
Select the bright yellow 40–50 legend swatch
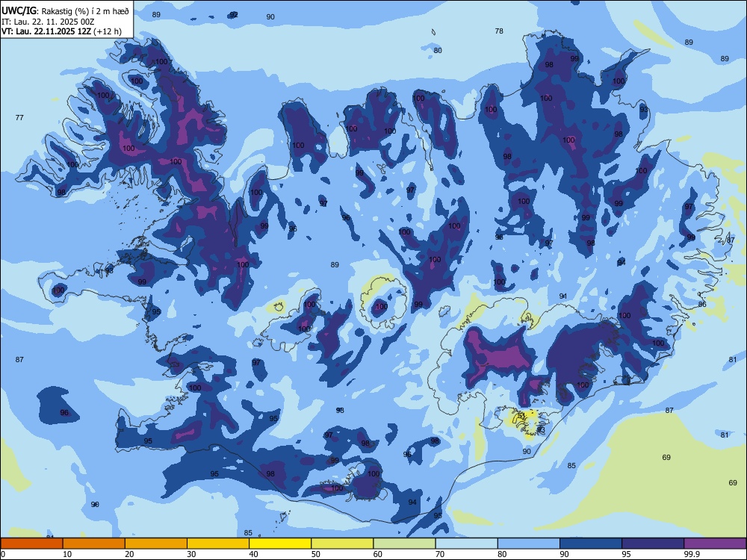click(x=280, y=544)
